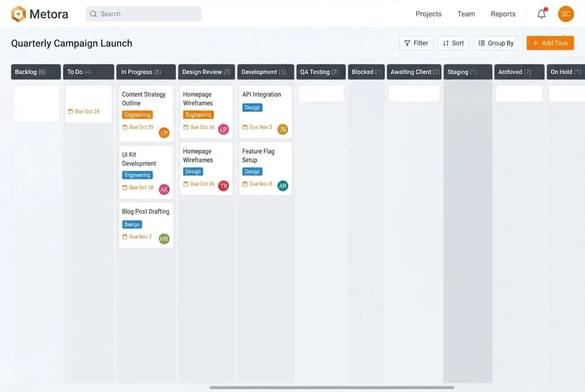
Task: Click the 'Due Nov 5' date text
Action: 261,127
